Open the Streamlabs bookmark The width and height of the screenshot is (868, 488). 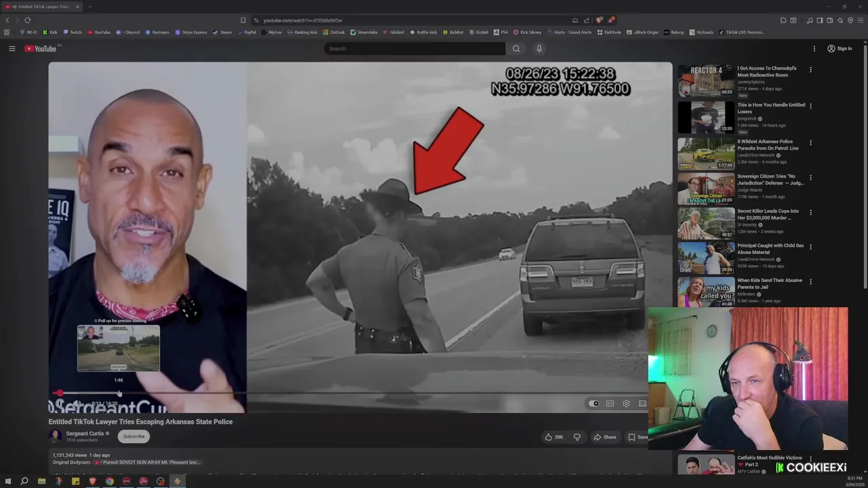click(364, 32)
